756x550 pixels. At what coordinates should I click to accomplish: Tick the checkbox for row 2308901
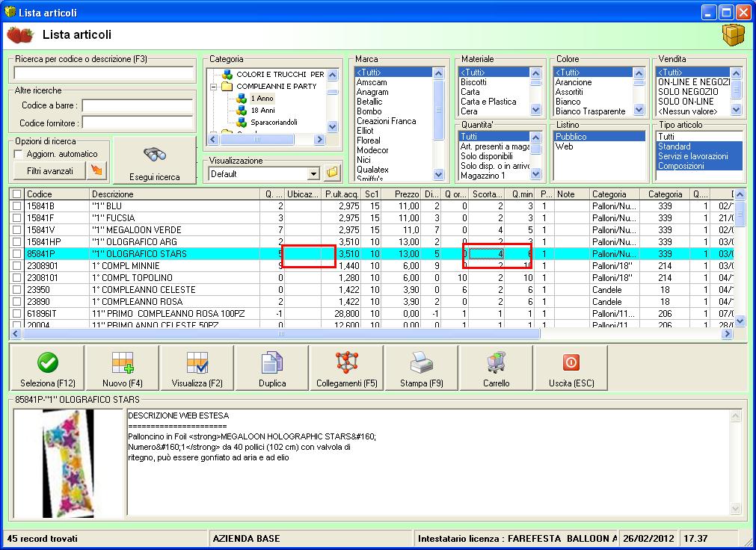pos(16,266)
